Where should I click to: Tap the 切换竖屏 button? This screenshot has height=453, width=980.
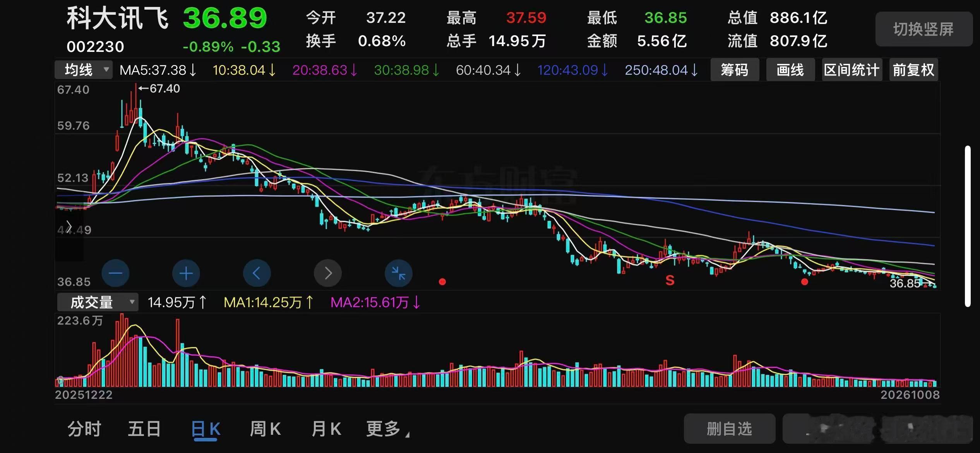tap(924, 29)
